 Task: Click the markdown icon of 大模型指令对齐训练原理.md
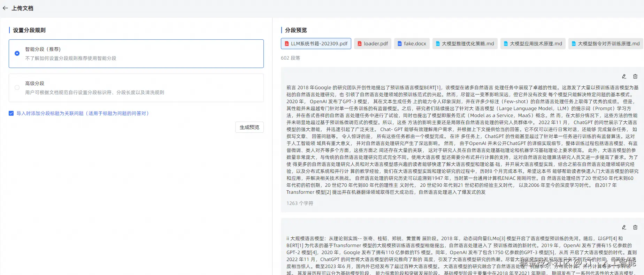(574, 44)
